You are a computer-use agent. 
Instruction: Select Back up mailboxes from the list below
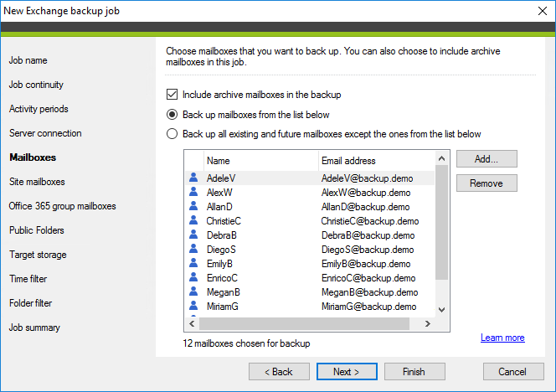coord(173,114)
